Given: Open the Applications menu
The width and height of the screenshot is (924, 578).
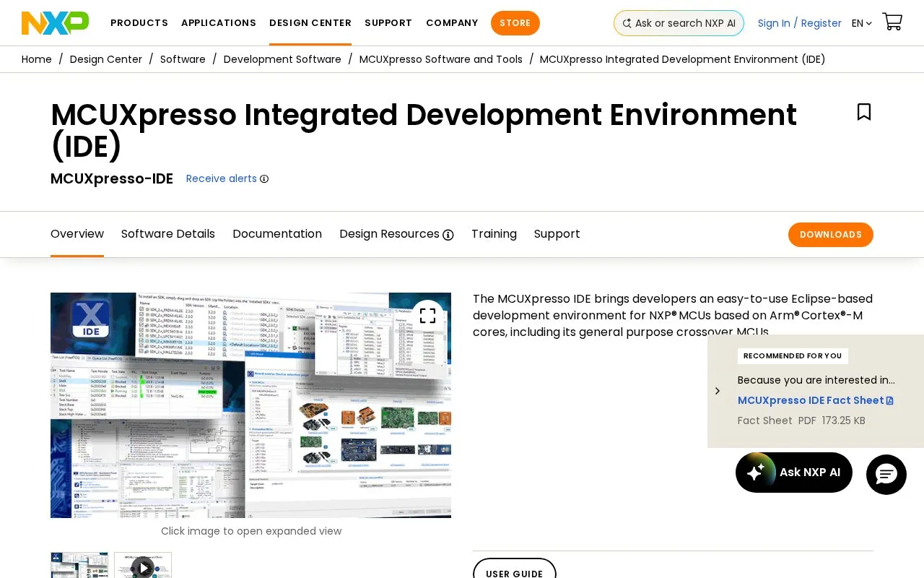Looking at the screenshot, I should click(x=219, y=22).
